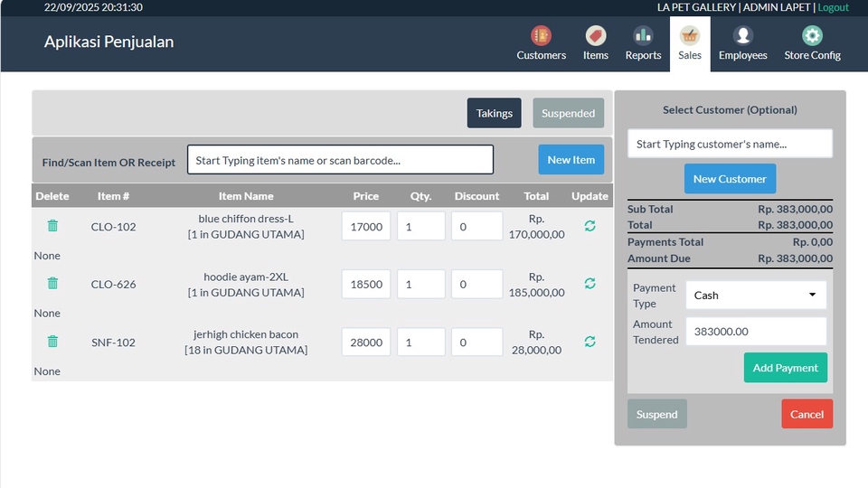Update the CLO-626 hoodie row
Image resolution: width=868 pixels, height=488 pixels.
590,284
